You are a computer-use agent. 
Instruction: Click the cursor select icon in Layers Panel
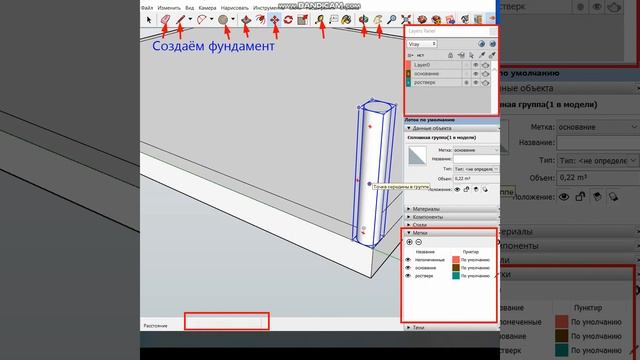[471, 55]
